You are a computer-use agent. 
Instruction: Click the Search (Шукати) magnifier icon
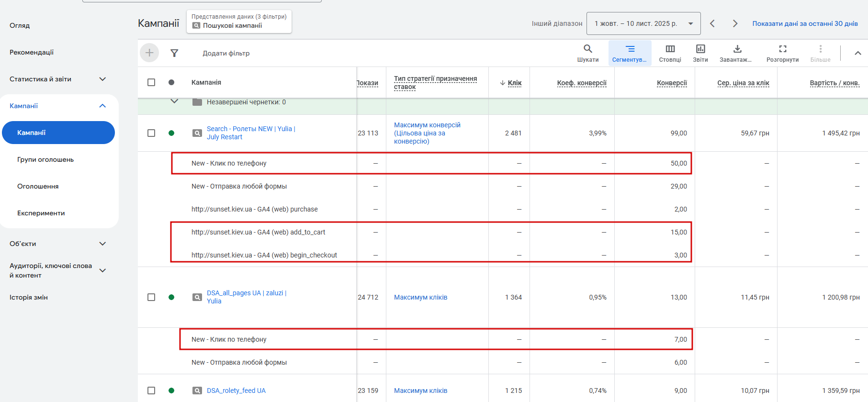(587, 49)
